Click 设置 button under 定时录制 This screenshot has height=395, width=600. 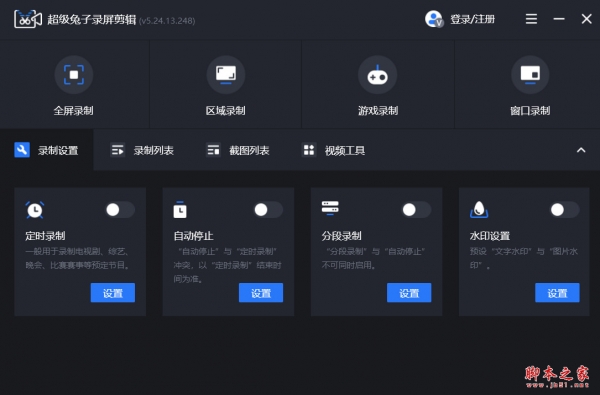[113, 293]
